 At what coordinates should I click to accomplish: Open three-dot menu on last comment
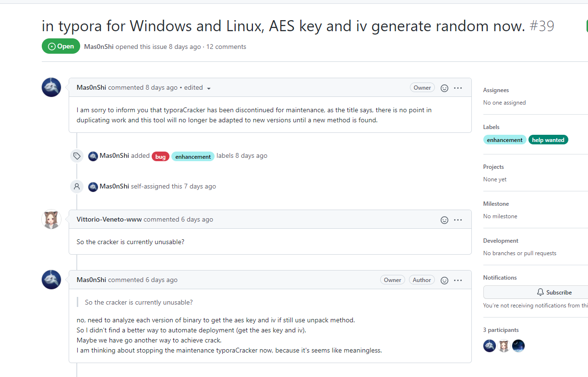click(458, 280)
